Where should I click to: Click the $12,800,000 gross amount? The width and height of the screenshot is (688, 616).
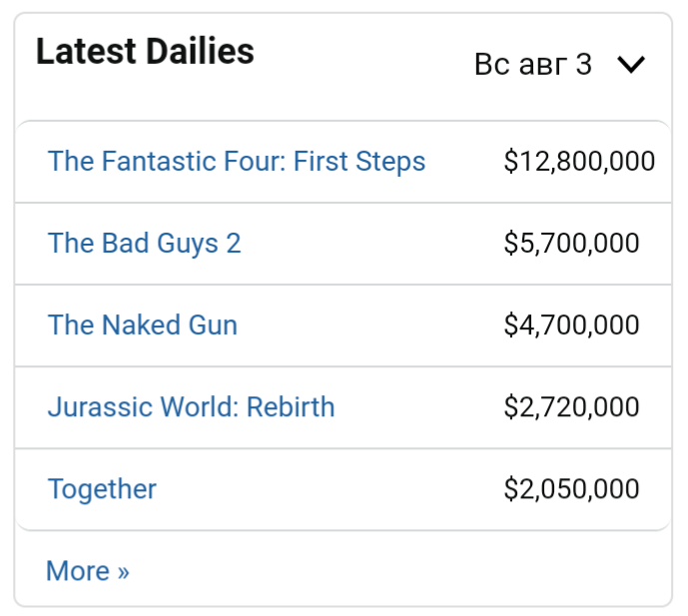579,161
